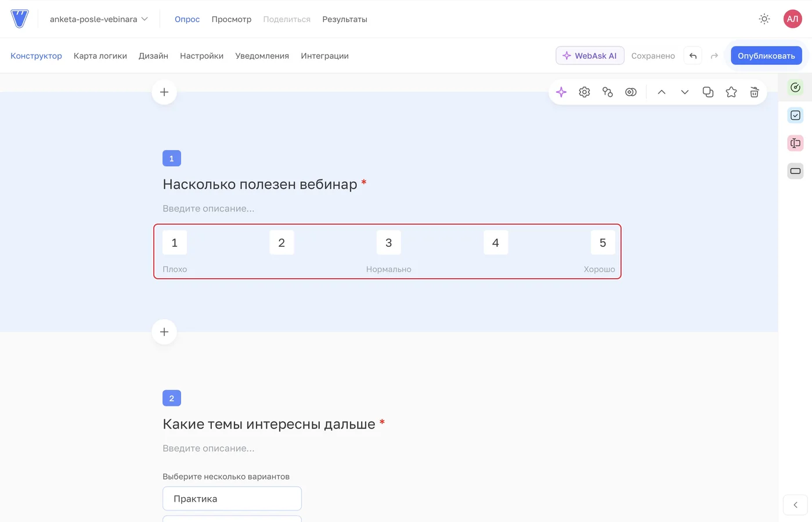Add a question between questions 1 and 2
This screenshot has width=812, height=522.
[x=164, y=332]
